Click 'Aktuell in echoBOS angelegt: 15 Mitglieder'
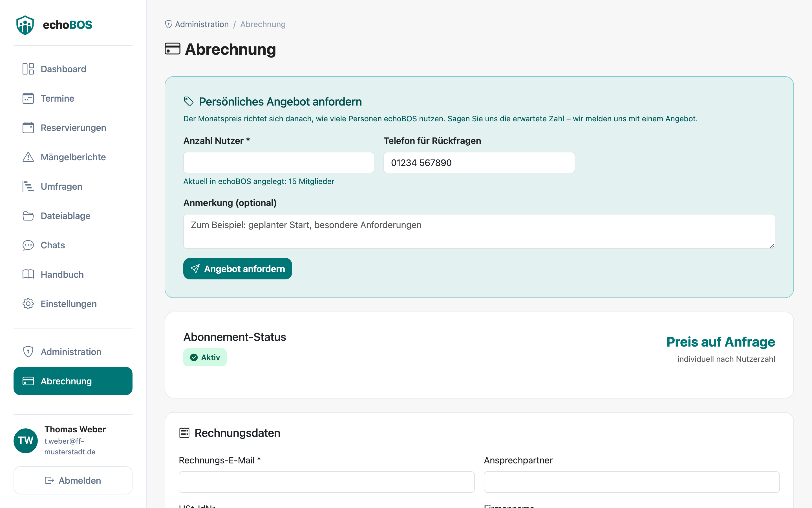 pos(259,181)
